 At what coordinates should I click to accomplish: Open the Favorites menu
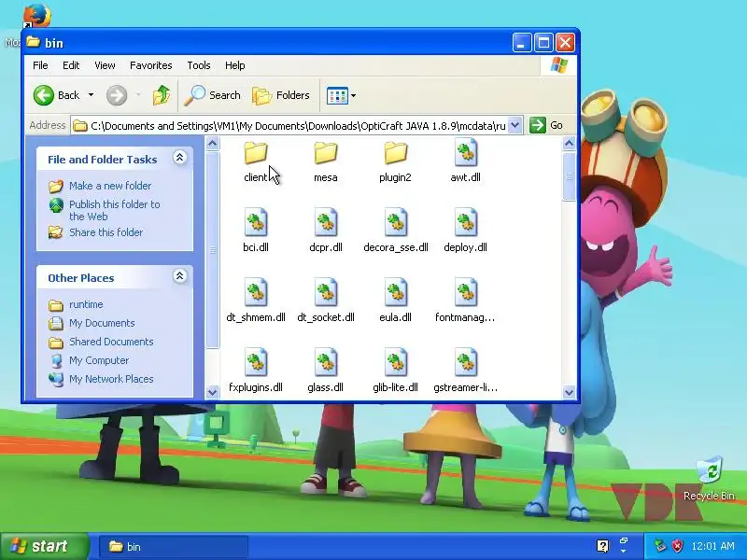tap(151, 65)
